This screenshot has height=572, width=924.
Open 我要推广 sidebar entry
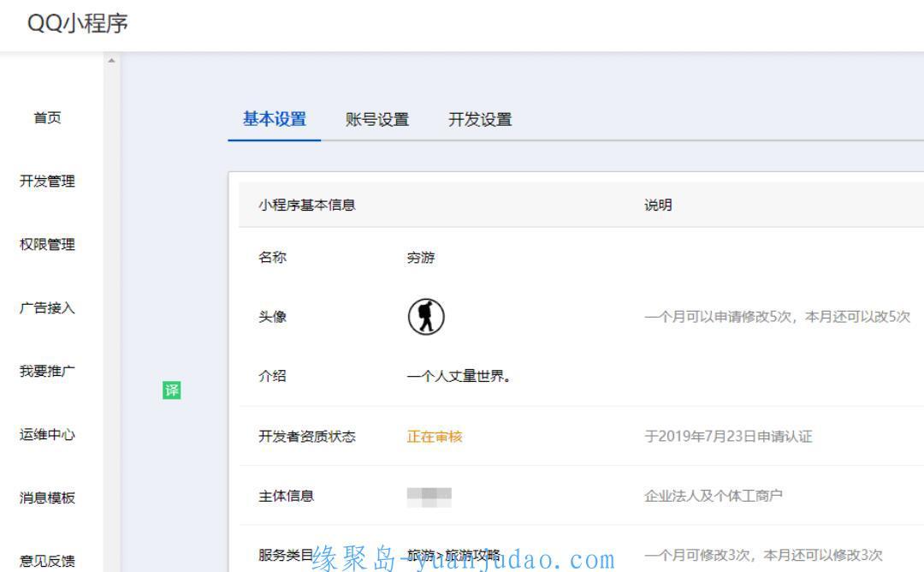(47, 371)
